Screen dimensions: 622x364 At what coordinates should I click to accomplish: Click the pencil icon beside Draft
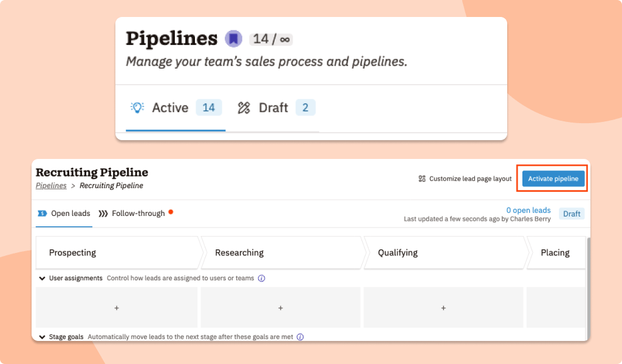(x=244, y=107)
